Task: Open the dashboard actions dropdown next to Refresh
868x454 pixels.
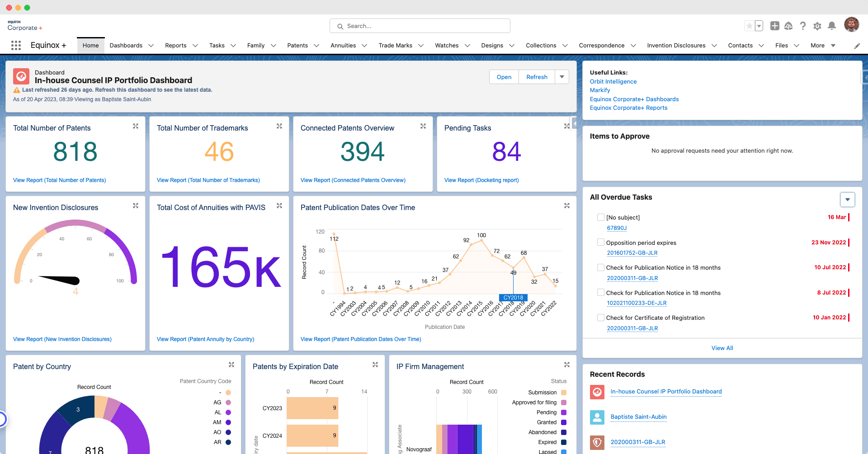Action: (562, 77)
